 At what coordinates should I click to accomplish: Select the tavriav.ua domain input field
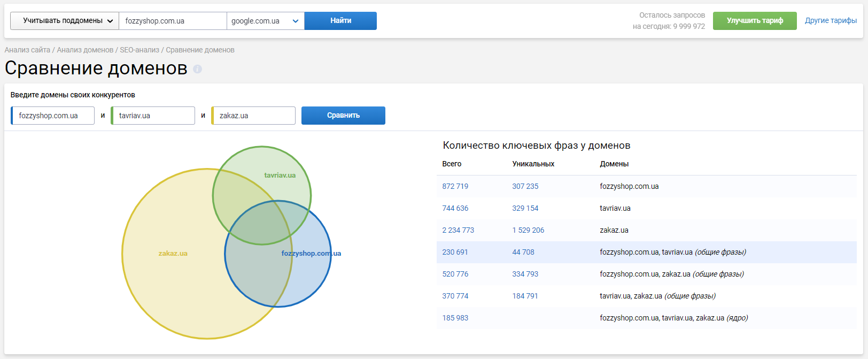pos(153,116)
